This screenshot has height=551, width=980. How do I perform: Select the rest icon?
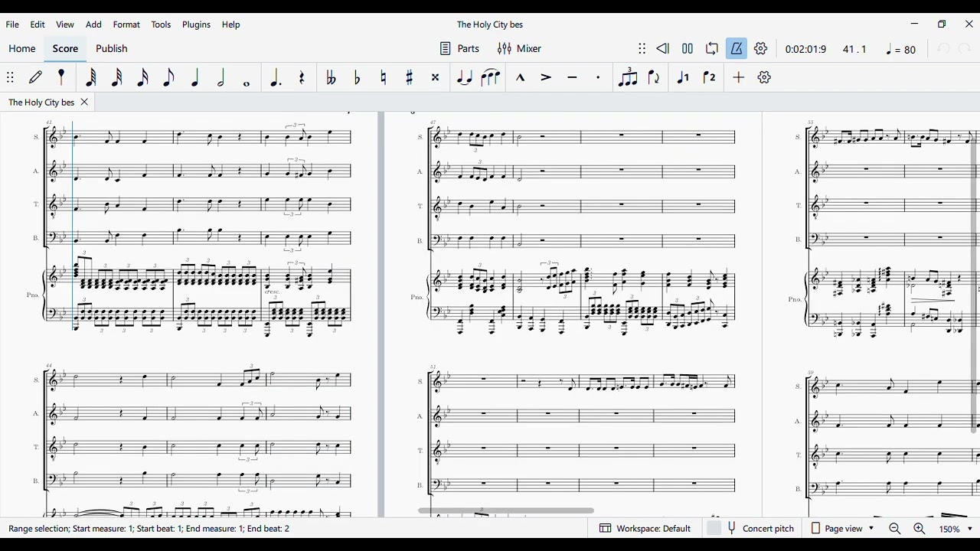pos(302,77)
